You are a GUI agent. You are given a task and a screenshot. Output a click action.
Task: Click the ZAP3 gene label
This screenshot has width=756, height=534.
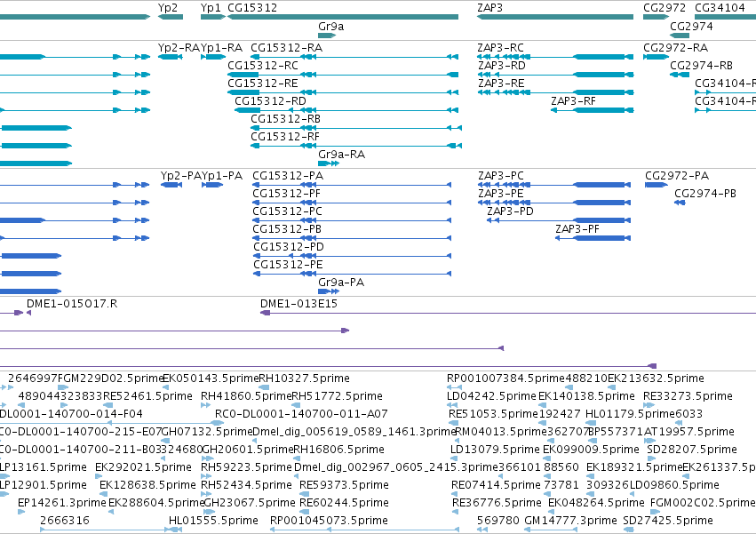pyautogui.click(x=489, y=8)
